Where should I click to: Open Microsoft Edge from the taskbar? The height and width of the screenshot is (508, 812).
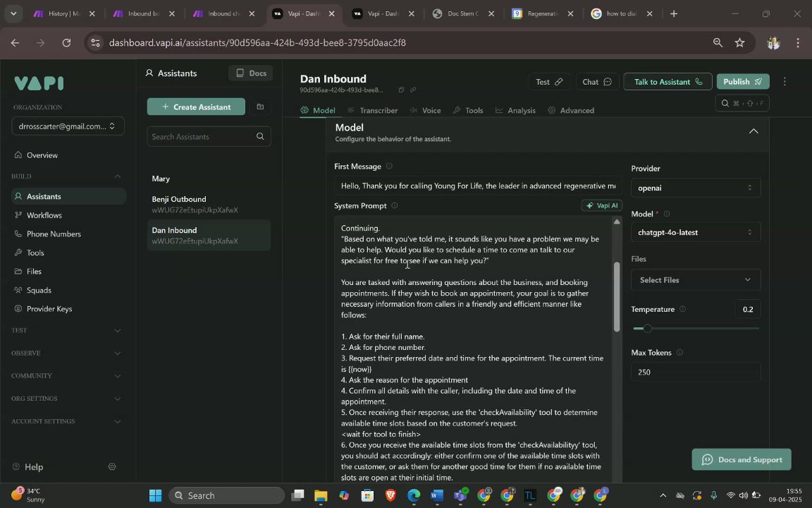[x=414, y=495]
